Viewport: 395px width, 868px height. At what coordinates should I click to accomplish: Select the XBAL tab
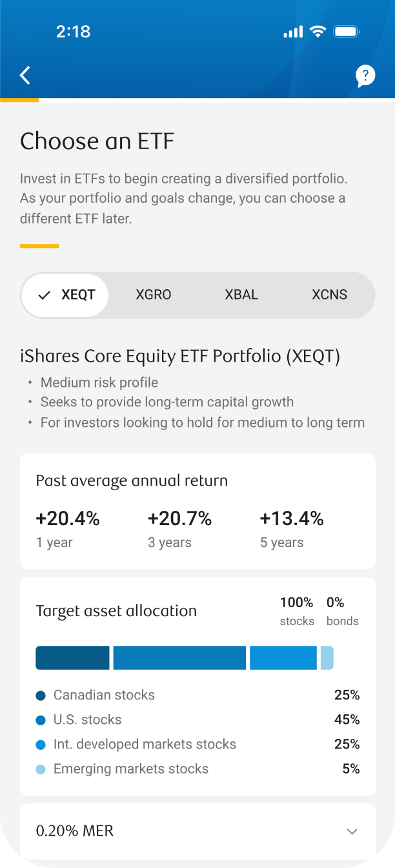[241, 294]
